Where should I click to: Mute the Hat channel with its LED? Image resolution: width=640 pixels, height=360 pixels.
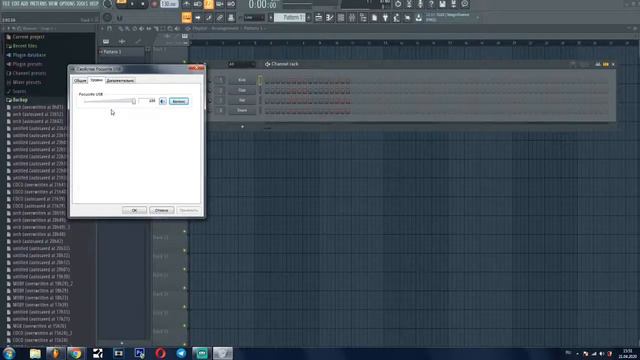[211, 100]
